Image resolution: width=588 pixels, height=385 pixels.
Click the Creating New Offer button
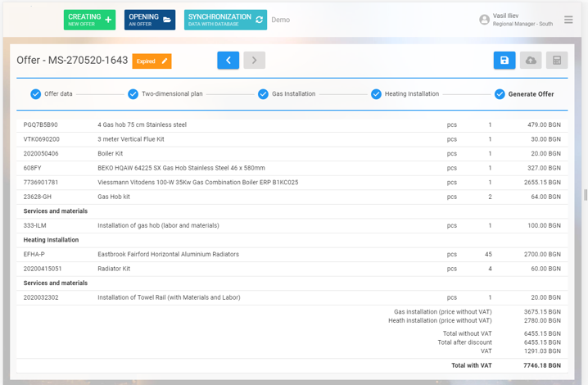pos(89,20)
